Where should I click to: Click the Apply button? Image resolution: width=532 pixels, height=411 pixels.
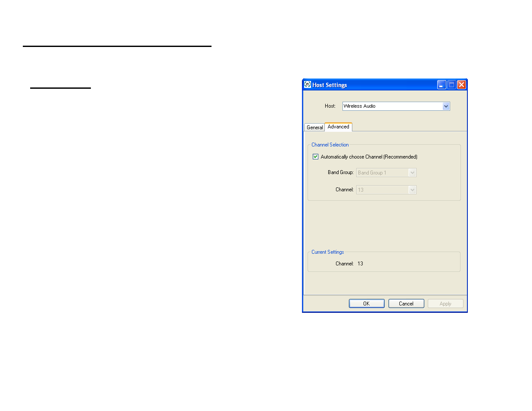click(445, 304)
